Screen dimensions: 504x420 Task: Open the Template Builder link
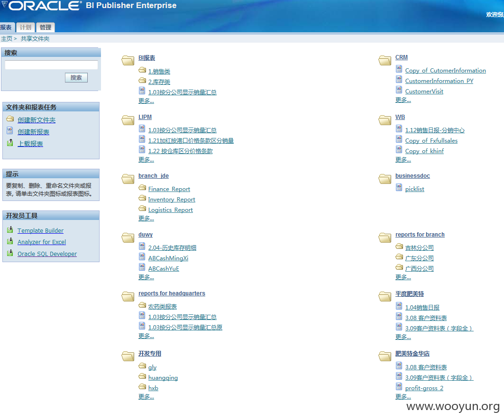(x=40, y=230)
